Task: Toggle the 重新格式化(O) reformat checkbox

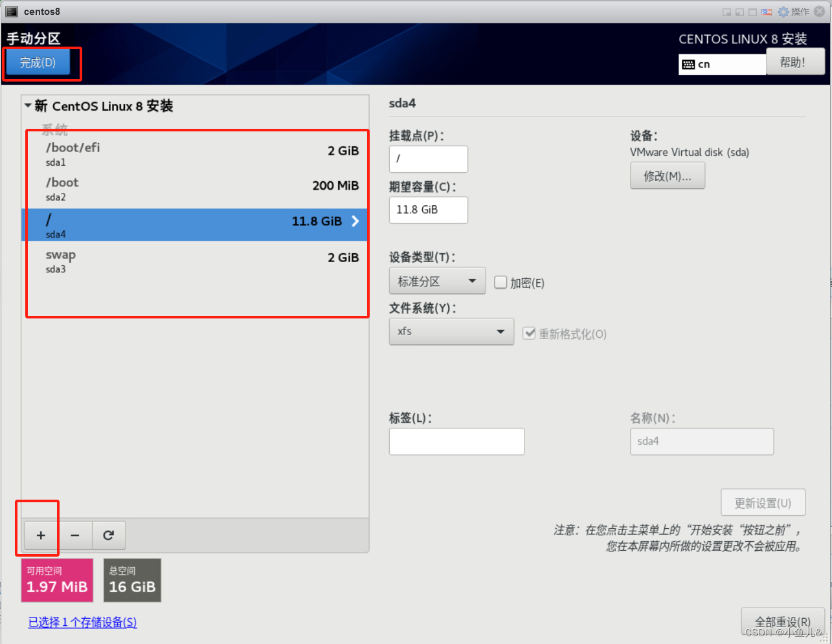Action: [x=530, y=333]
